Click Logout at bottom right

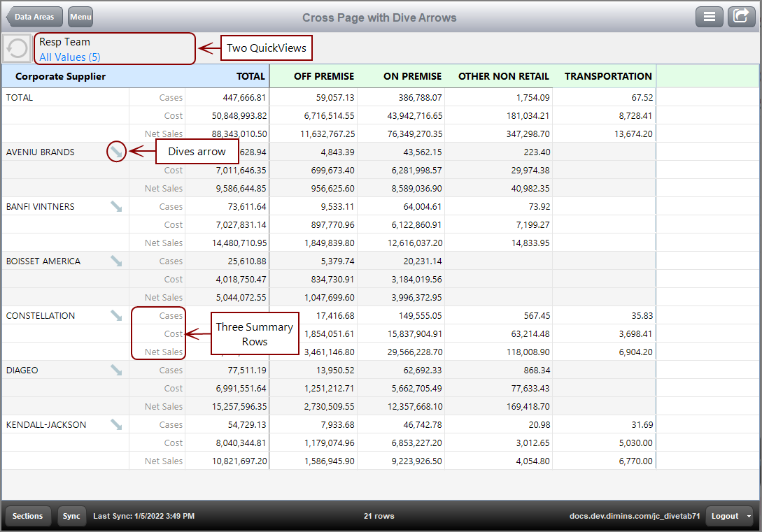726,516
